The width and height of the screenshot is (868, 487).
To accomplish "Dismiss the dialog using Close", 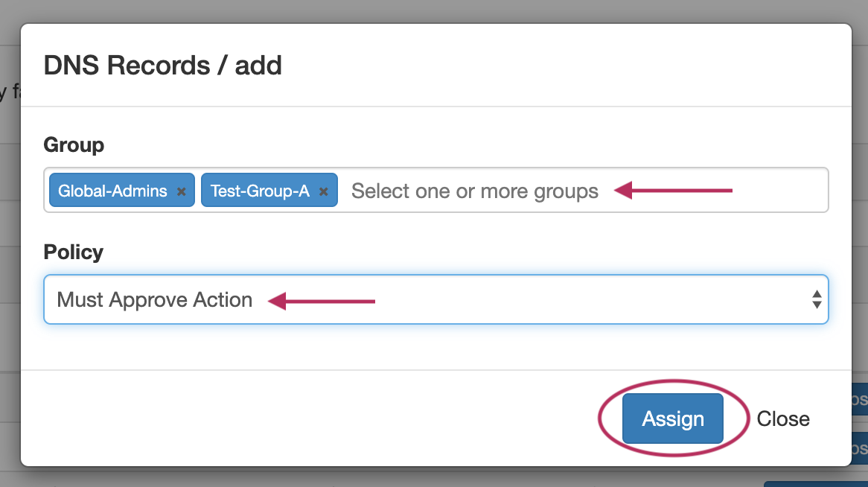I will pyautogui.click(x=782, y=419).
